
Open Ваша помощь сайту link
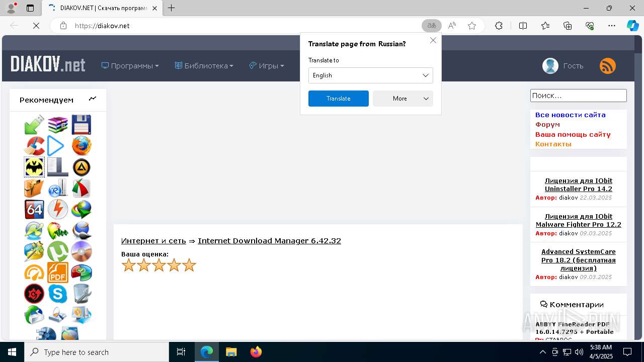[573, 134]
